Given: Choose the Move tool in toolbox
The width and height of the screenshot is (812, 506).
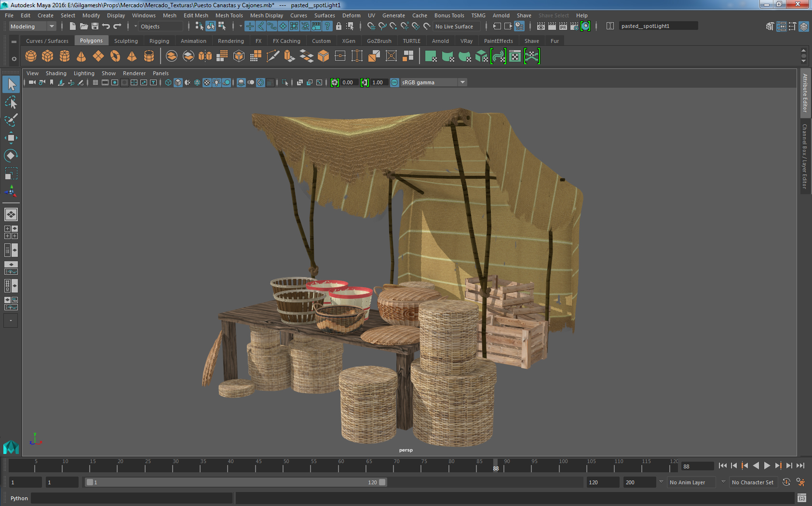Looking at the screenshot, I should 11,138.
